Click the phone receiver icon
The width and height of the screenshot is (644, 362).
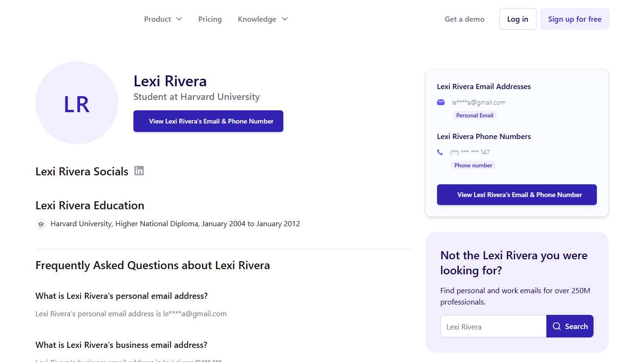click(440, 152)
